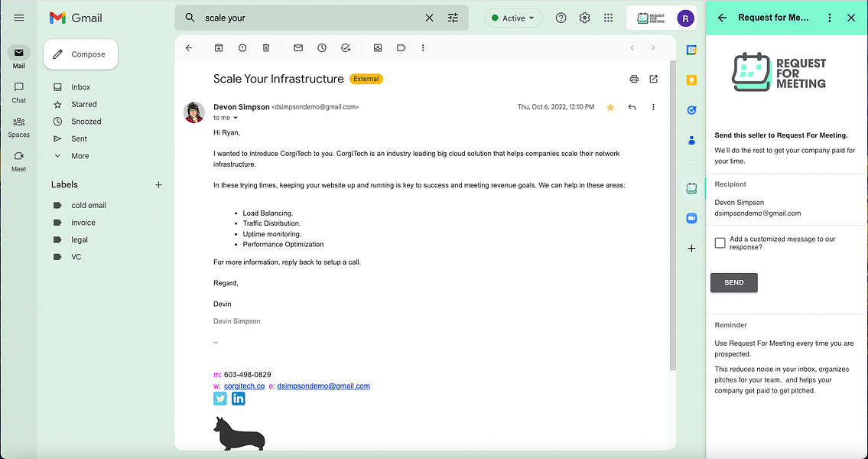This screenshot has height=459, width=868.
Task: Open Google Calendar from the side panel
Action: 691,49
